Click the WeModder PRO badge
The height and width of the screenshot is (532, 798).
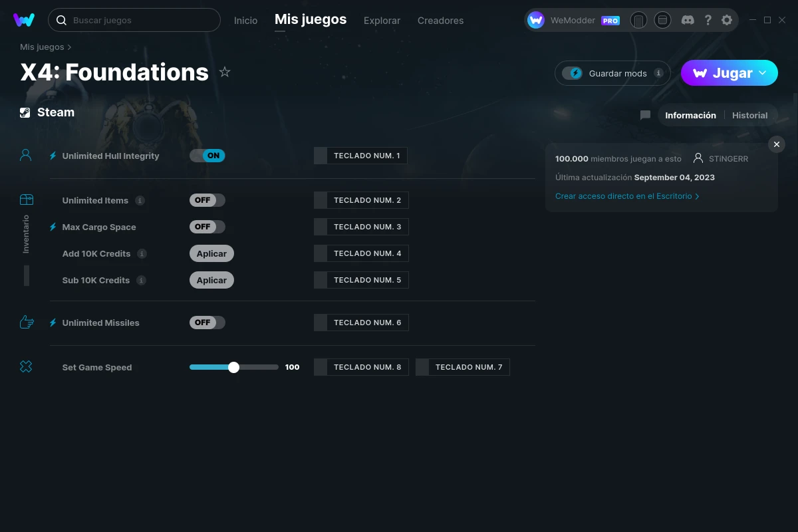pos(610,21)
